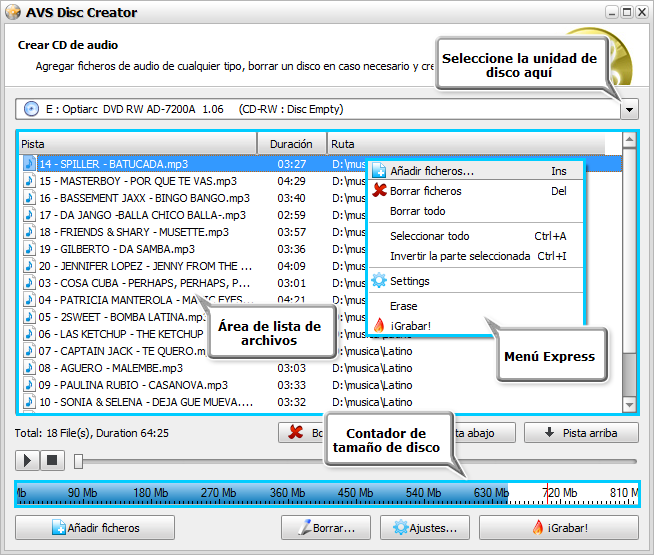Screen dimensions: 654x555
Task: Minimize the AVS Disc Creator window
Action: [612, 12]
